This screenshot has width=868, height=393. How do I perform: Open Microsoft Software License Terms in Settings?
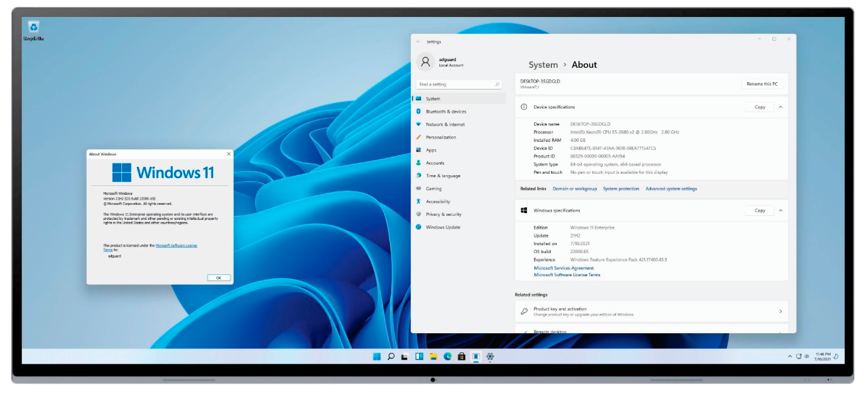coord(567,275)
